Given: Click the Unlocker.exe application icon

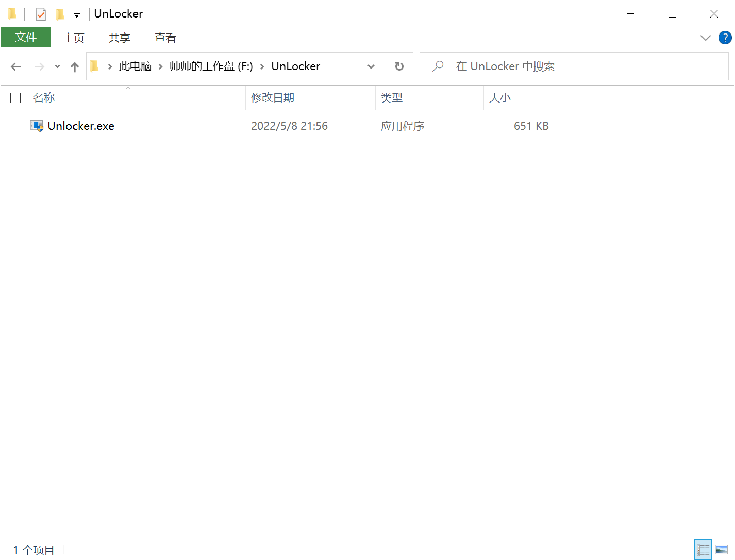Looking at the screenshot, I should (x=37, y=126).
